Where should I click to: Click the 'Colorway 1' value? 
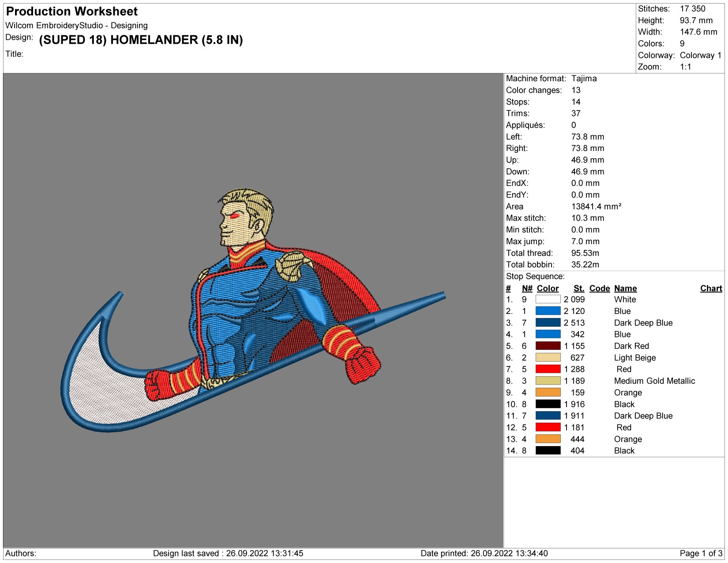pos(701,55)
